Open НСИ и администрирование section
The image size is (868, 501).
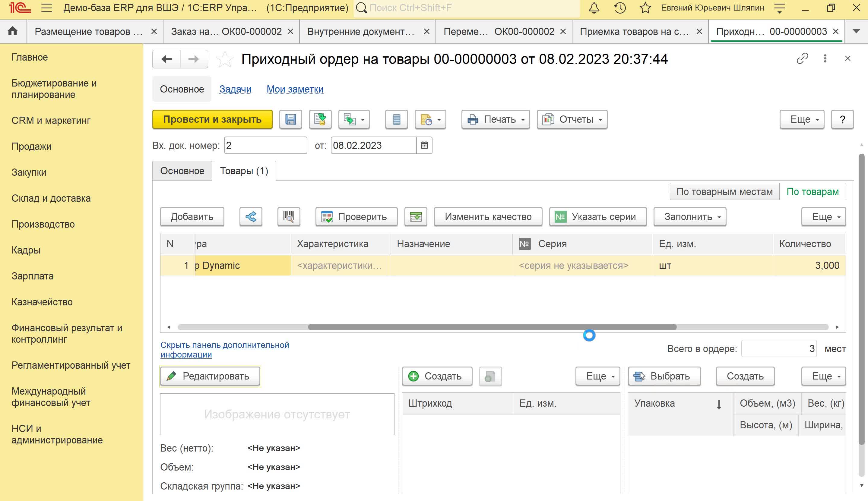[x=57, y=434]
